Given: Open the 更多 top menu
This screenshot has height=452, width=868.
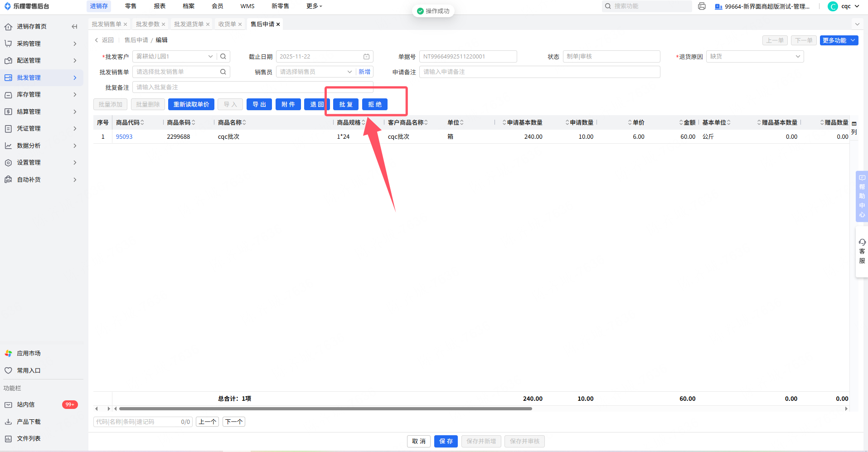Looking at the screenshot, I should coord(314,6).
